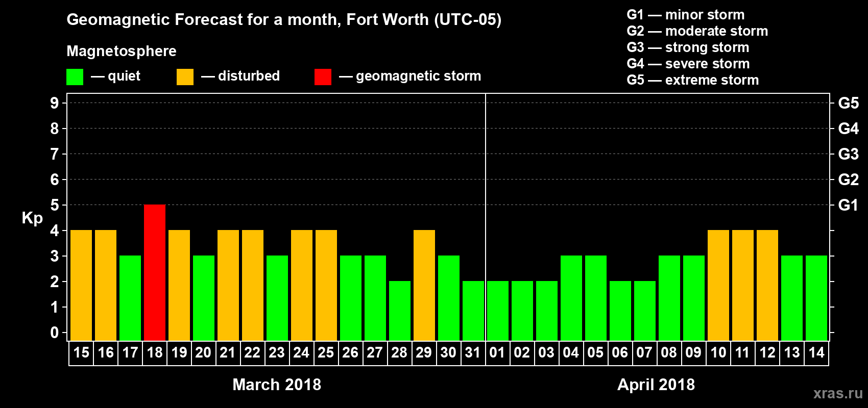The image size is (868, 408).
Task: Click the date label 31
Action: tap(473, 353)
